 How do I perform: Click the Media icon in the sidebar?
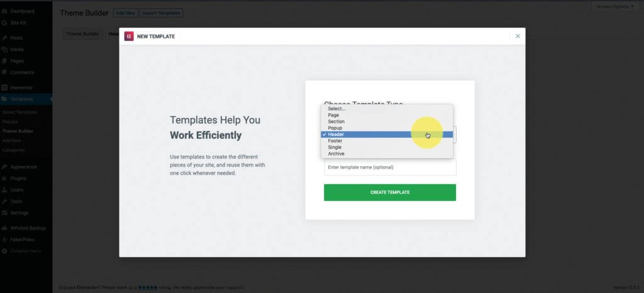[x=4, y=49]
